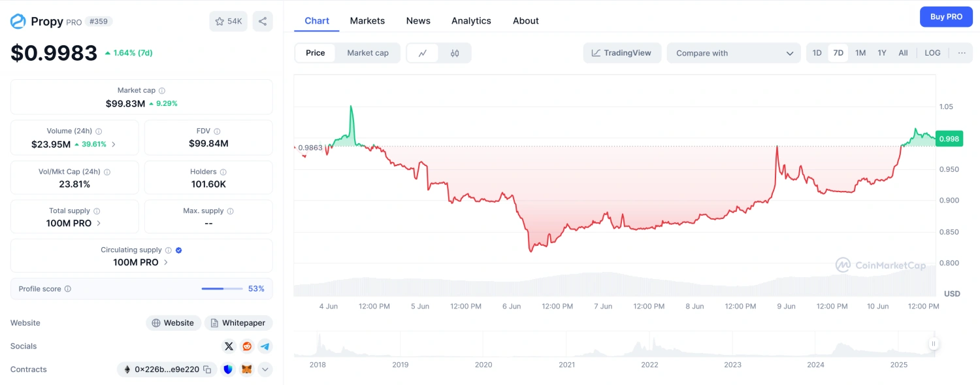Click Circulating supply info icon
Screen dimensions: 980x385
(168, 250)
